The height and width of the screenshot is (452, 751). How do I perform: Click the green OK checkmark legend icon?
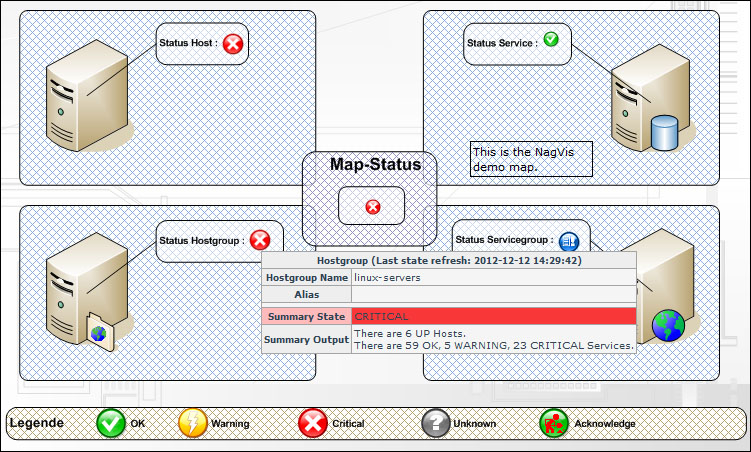tap(111, 423)
